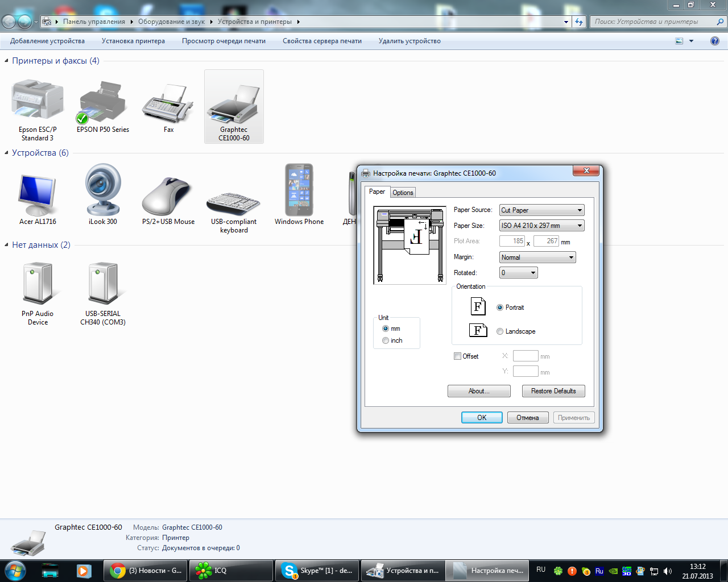The height and width of the screenshot is (582, 728).
Task: Switch to the Paper tab
Action: [377, 192]
